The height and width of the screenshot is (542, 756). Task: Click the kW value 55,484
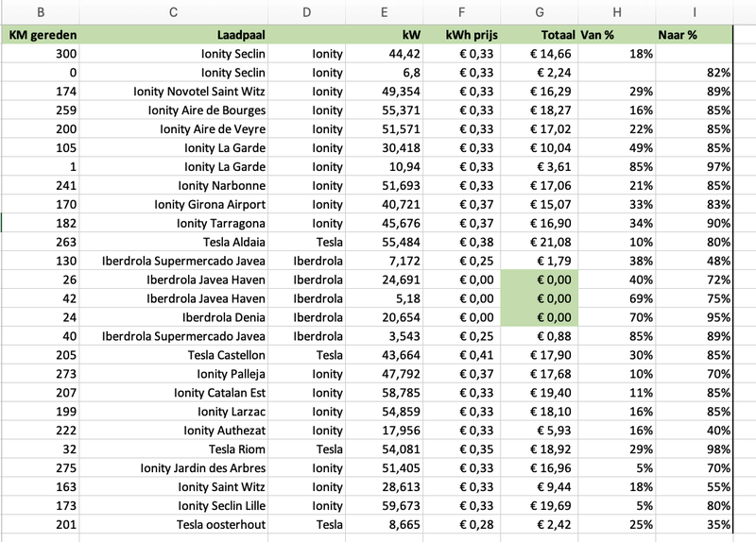[x=385, y=242]
